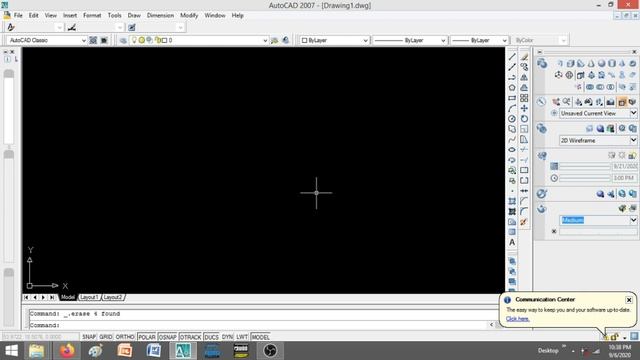The width and height of the screenshot is (640, 360).
Task: Click the sun time slider
Action: click(x=585, y=178)
